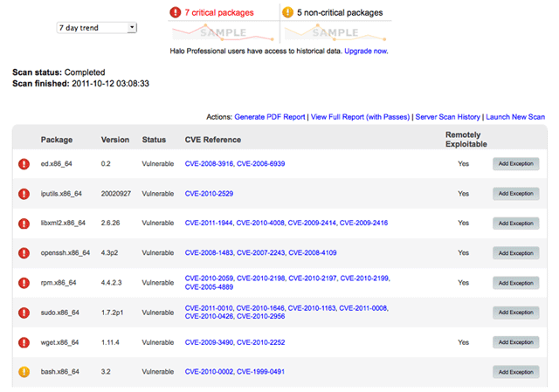Click critical icon beside ed.x86_64 package
The width and height of the screenshot is (559, 392).
pyautogui.click(x=24, y=164)
